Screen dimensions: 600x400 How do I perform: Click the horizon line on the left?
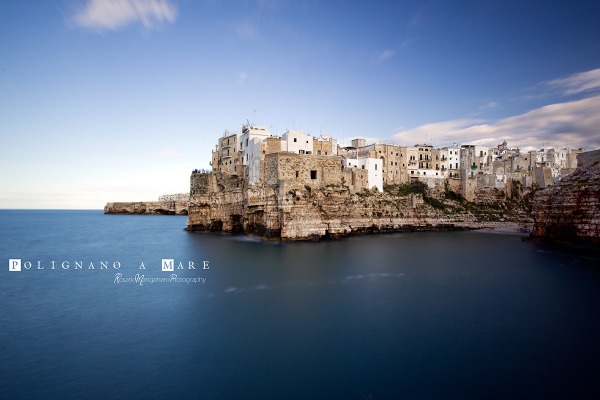50,209
